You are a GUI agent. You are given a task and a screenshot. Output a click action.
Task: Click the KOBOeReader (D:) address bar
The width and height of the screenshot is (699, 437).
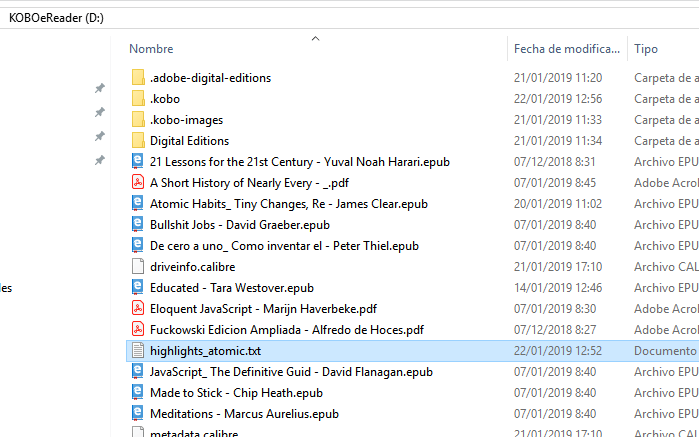(x=56, y=18)
